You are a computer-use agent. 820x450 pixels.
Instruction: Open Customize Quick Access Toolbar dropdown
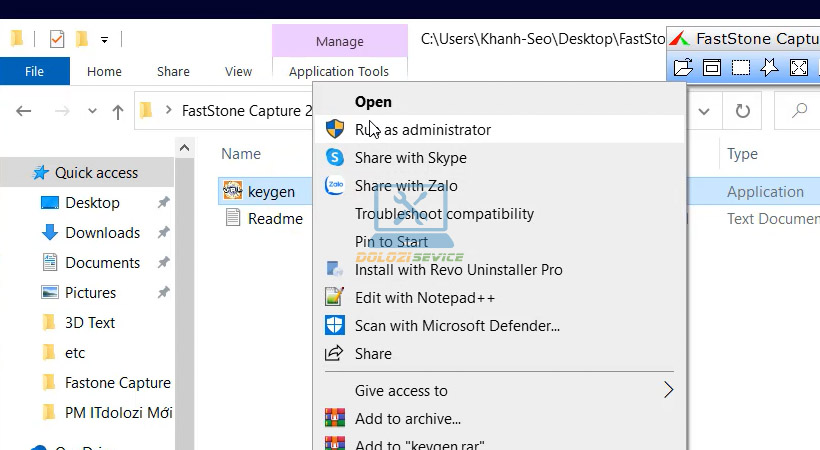pos(105,40)
